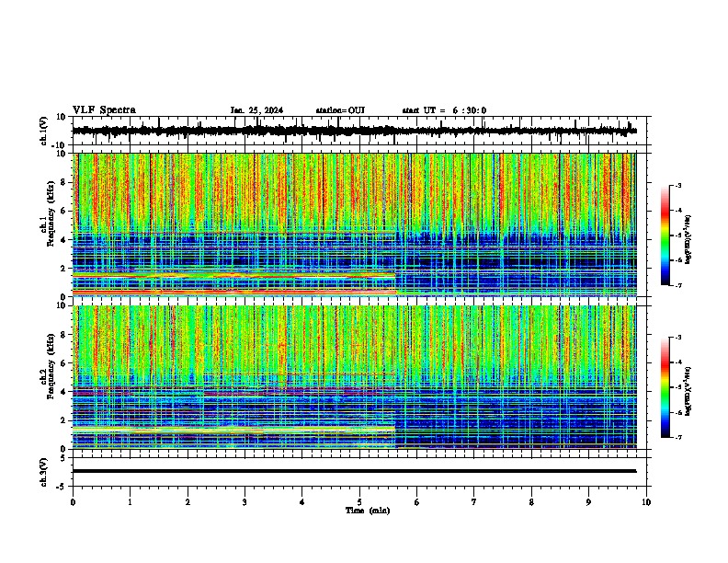Click the ch.2 'Frequency (kHz)' axis label
The height and width of the screenshot is (563, 728).
[51, 365]
